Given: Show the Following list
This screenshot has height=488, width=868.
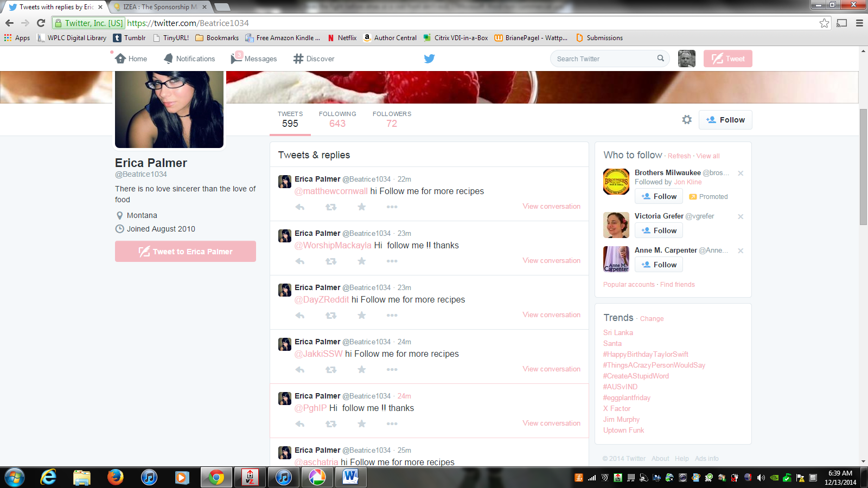Looking at the screenshot, I should pos(337,120).
